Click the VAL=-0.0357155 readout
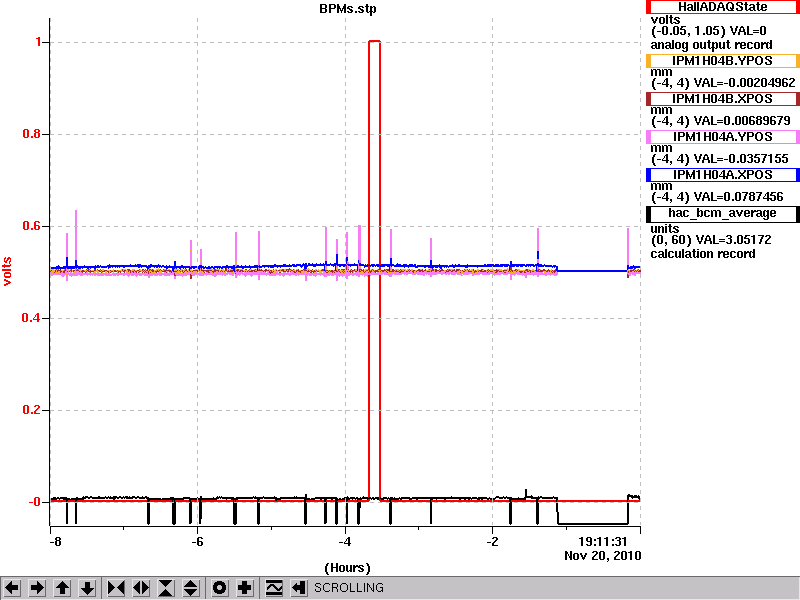The width and height of the screenshot is (800, 600). pos(741,159)
